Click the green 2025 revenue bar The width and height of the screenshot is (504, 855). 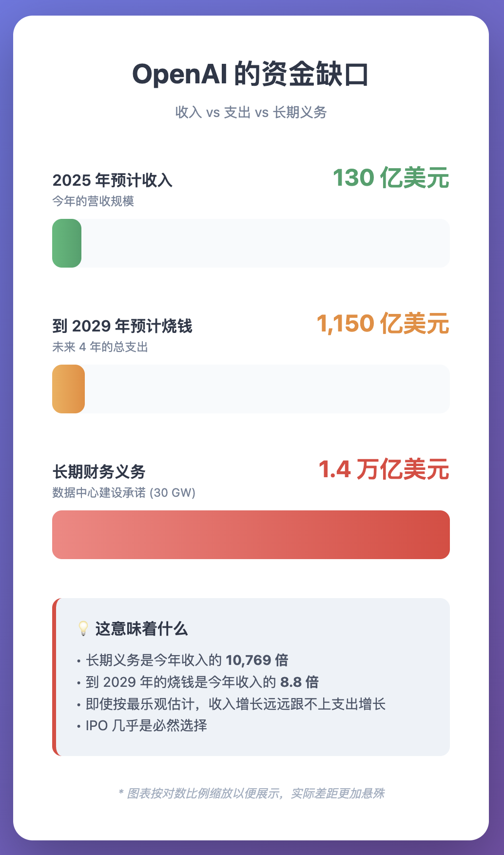coord(67,243)
